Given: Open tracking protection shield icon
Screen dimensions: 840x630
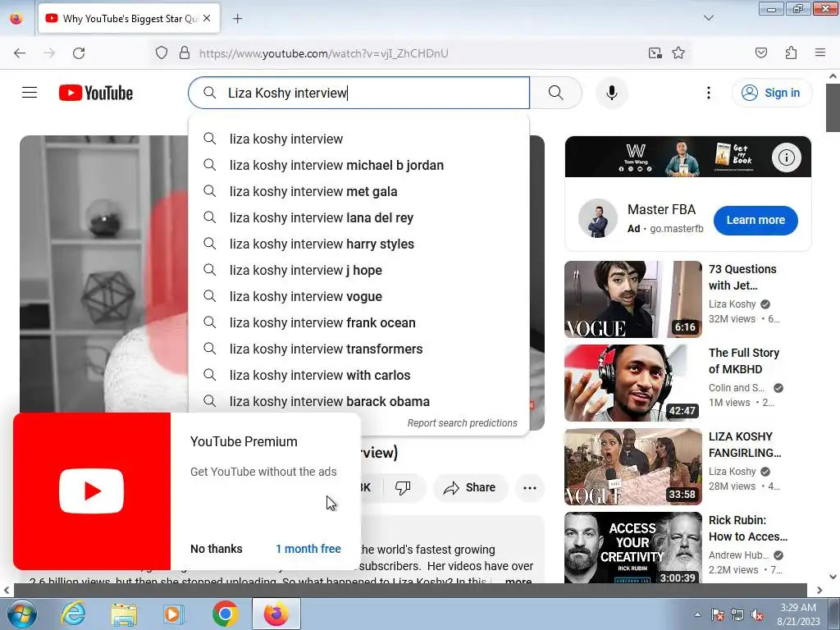Looking at the screenshot, I should (x=162, y=53).
